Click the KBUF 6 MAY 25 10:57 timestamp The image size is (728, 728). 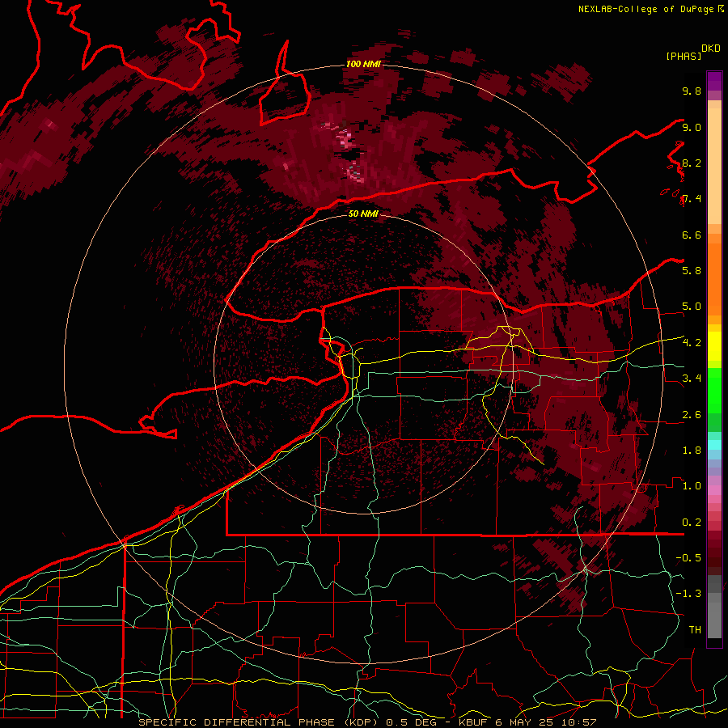coord(528,722)
